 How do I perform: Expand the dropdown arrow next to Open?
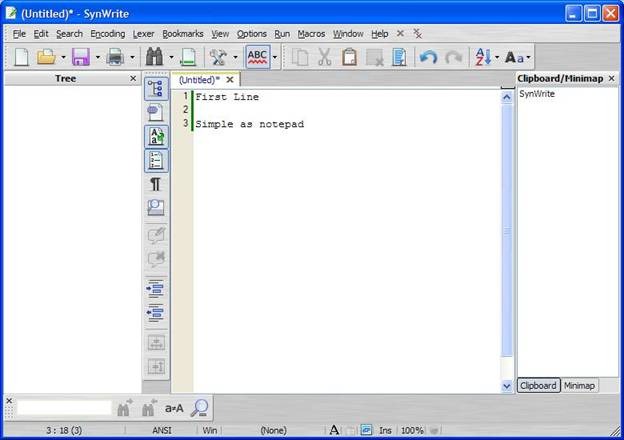pyautogui.click(x=63, y=57)
